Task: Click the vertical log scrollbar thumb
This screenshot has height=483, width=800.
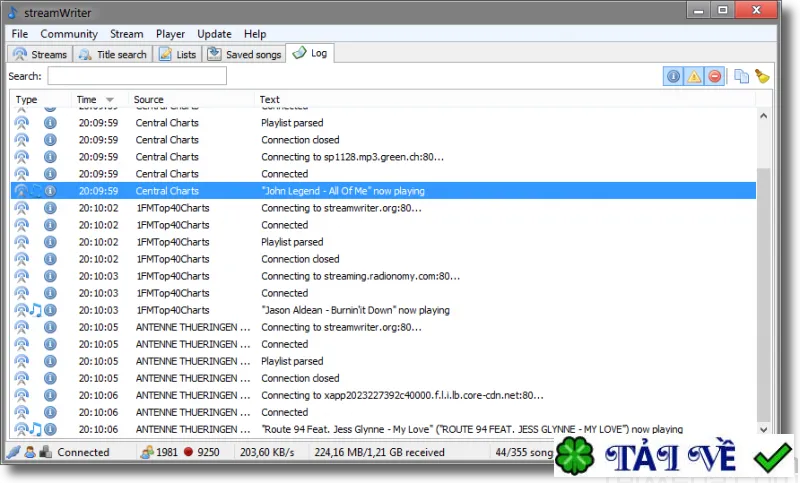Action: click(763, 296)
